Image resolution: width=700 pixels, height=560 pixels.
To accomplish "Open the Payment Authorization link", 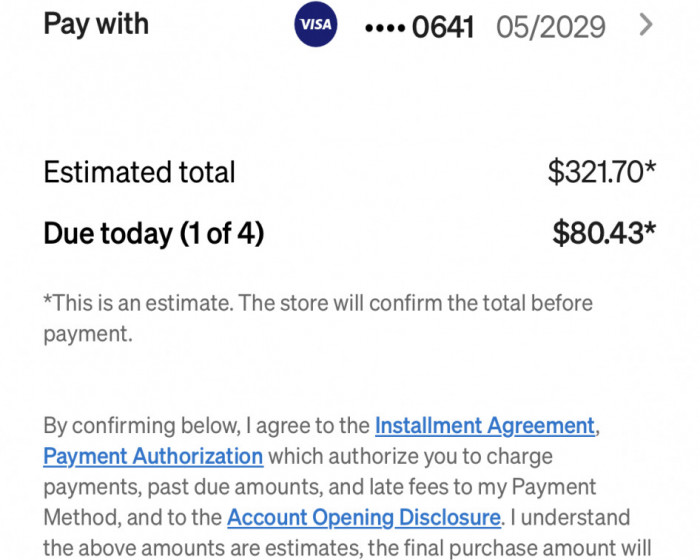I will tap(153, 456).
